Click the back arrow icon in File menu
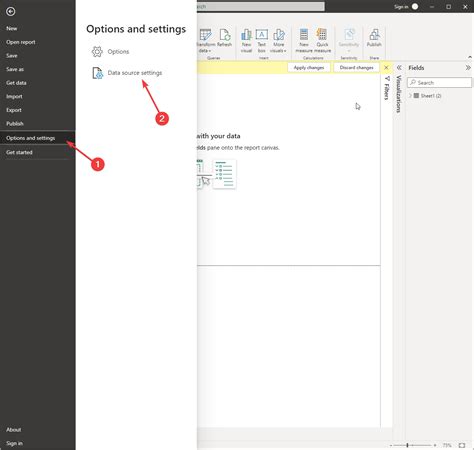The image size is (474, 450). tap(11, 12)
